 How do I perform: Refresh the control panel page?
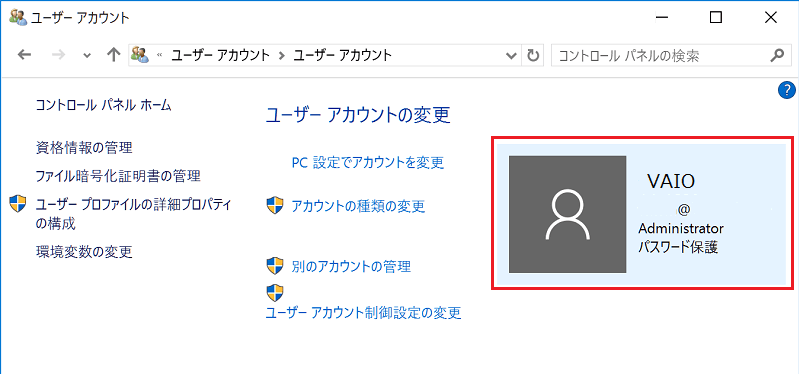click(x=533, y=55)
